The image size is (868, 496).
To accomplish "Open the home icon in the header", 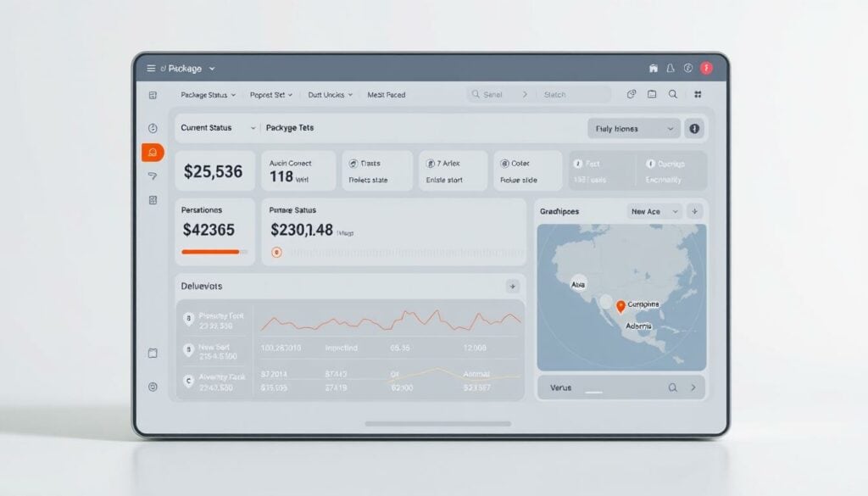I will (x=654, y=68).
